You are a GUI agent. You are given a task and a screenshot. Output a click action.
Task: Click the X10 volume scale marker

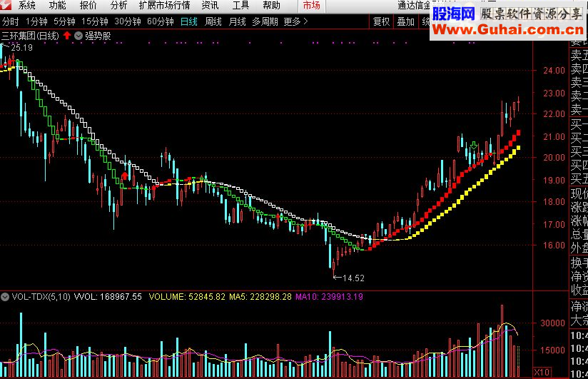(542, 373)
